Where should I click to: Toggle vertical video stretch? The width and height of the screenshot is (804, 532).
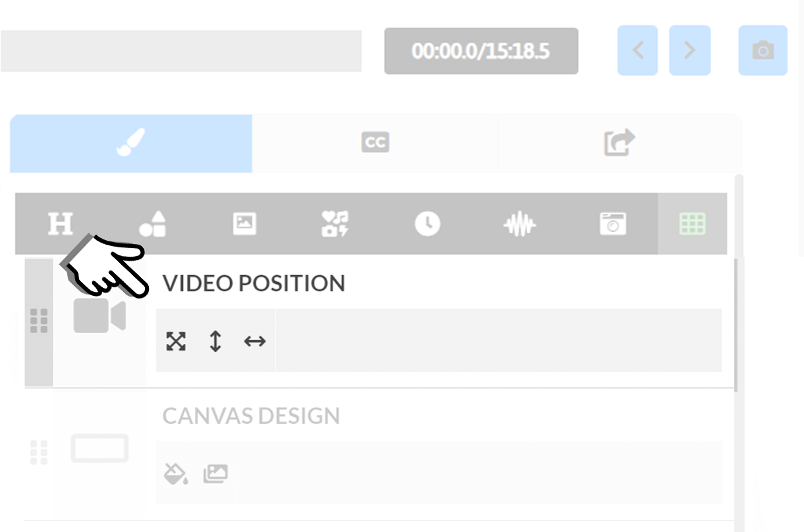coord(215,340)
